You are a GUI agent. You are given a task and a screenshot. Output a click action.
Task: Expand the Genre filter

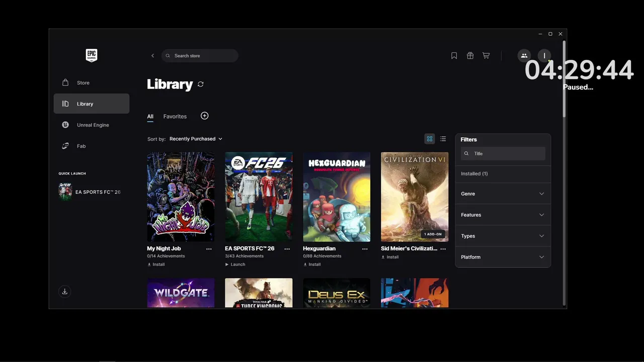pyautogui.click(x=503, y=194)
